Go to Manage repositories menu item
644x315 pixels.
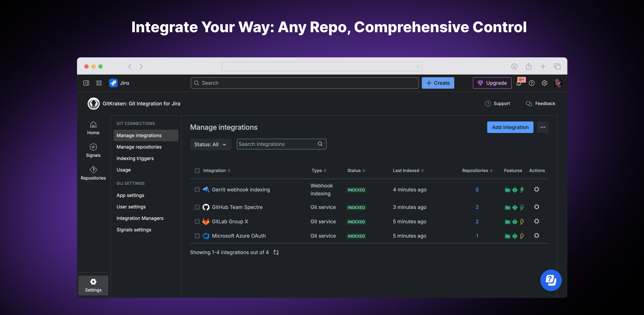pos(139,147)
